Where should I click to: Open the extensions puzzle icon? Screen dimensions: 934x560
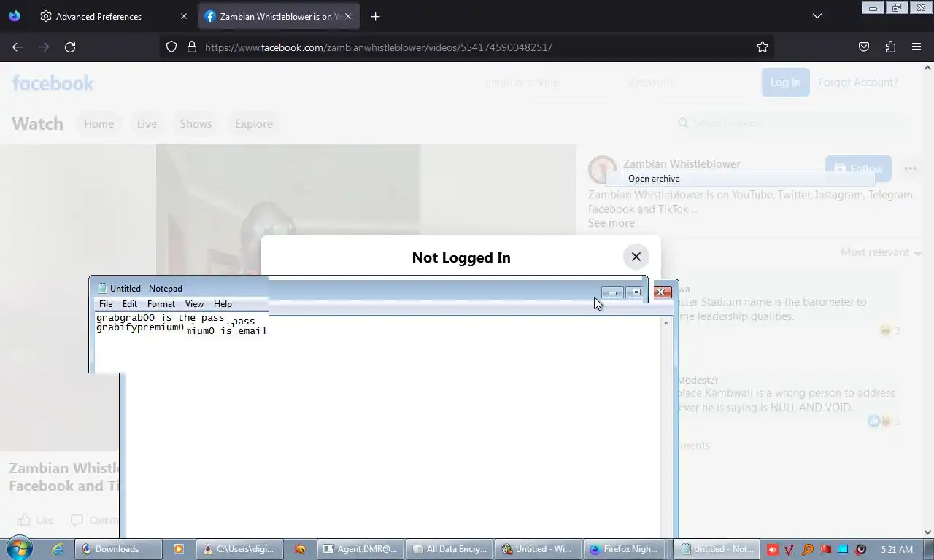(x=890, y=47)
